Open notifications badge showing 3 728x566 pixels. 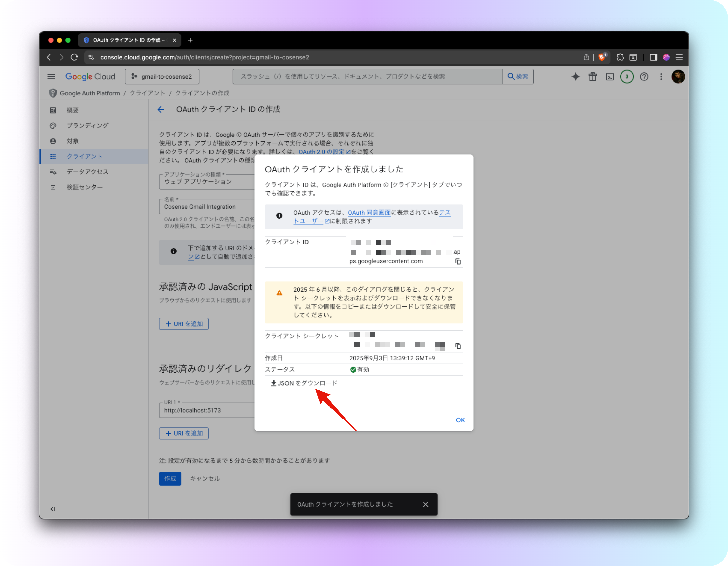click(627, 77)
